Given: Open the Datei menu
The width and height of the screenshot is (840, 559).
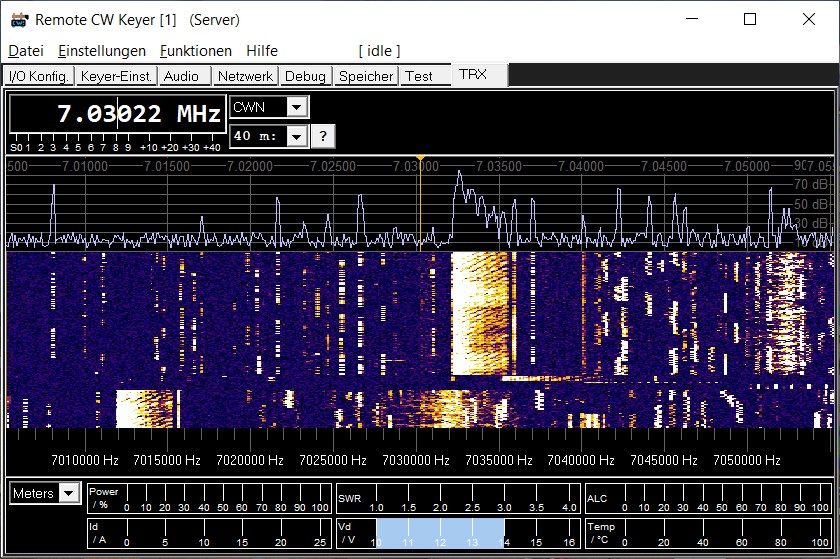Looking at the screenshot, I should 26,51.
